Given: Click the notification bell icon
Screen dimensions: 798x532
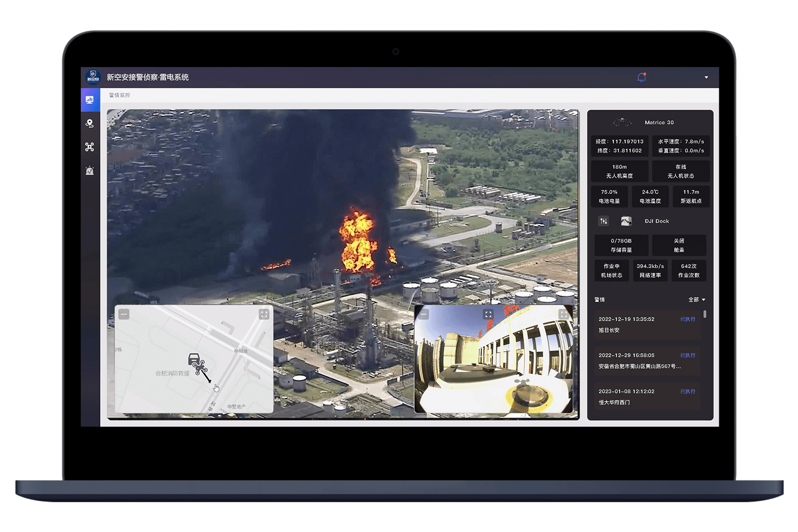Looking at the screenshot, I should point(642,77).
